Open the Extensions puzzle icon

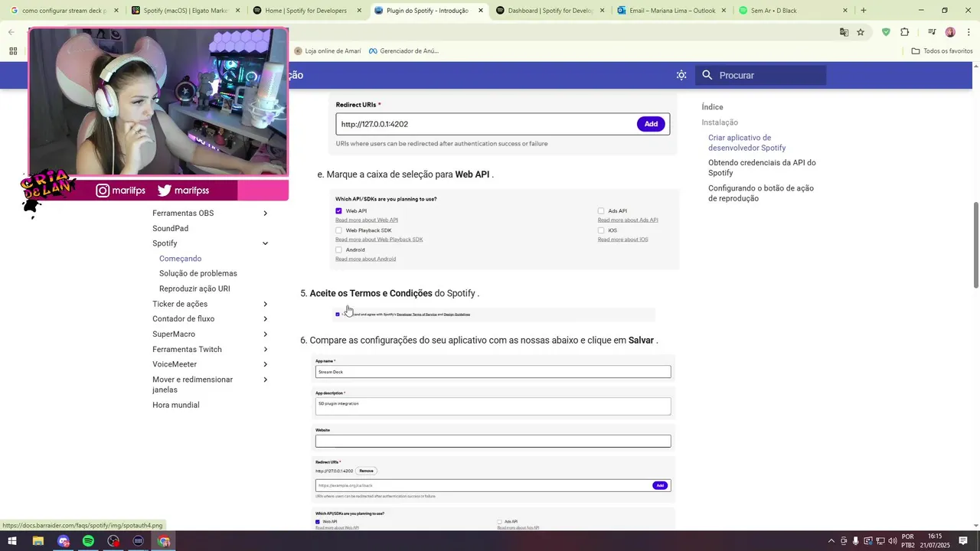pyautogui.click(x=905, y=32)
